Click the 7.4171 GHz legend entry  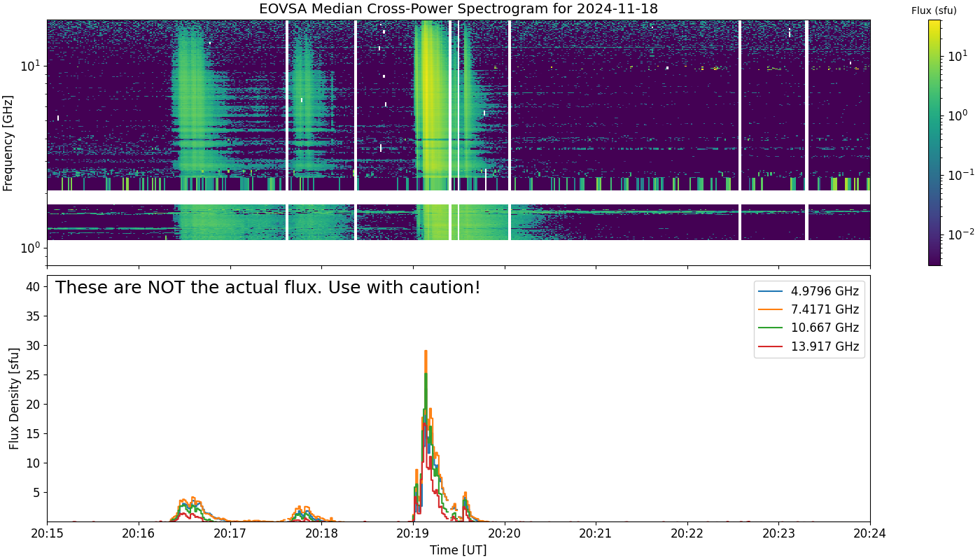[x=809, y=309]
